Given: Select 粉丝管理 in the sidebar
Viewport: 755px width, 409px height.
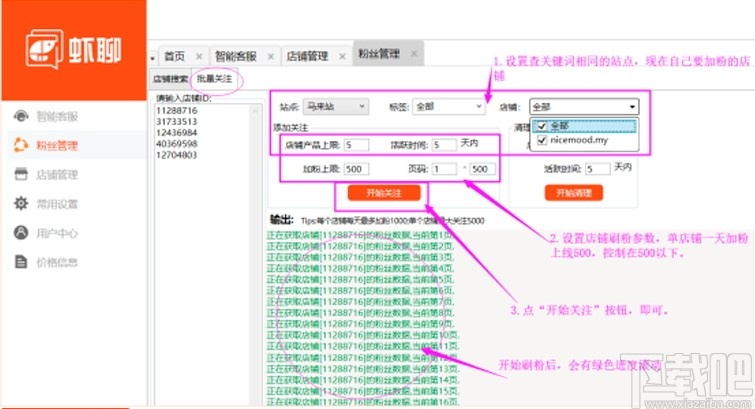Looking at the screenshot, I should (x=57, y=145).
